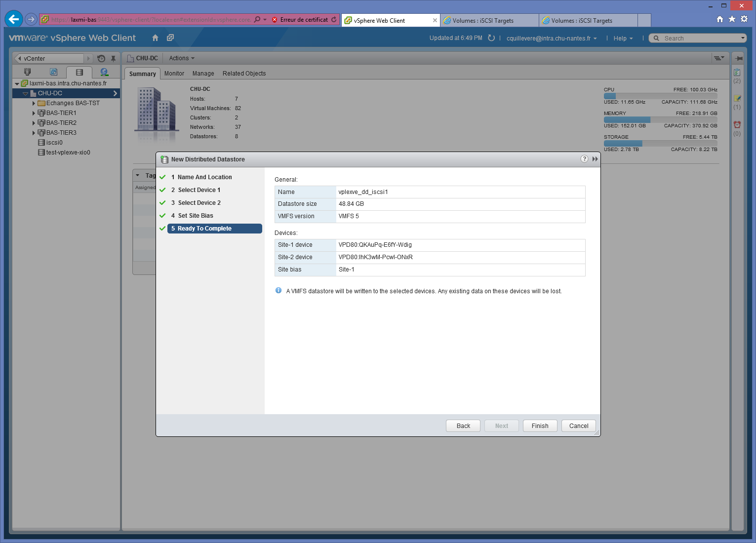Pin the vCenter navigator panel
Viewport: 756px width, 543px height.
click(113, 58)
